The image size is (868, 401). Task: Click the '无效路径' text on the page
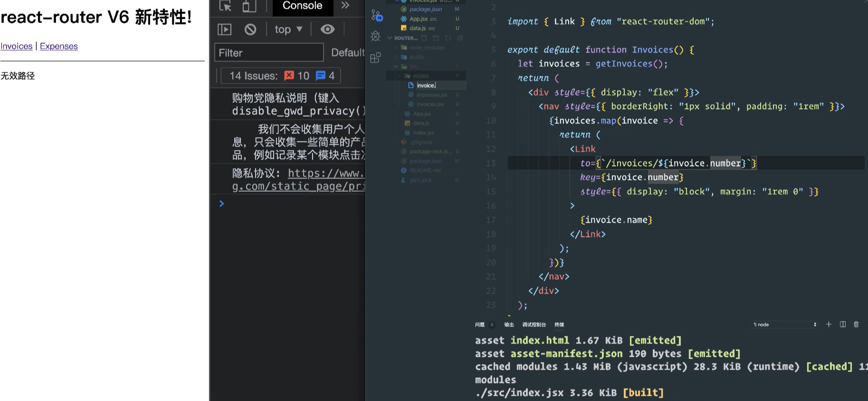[18, 76]
